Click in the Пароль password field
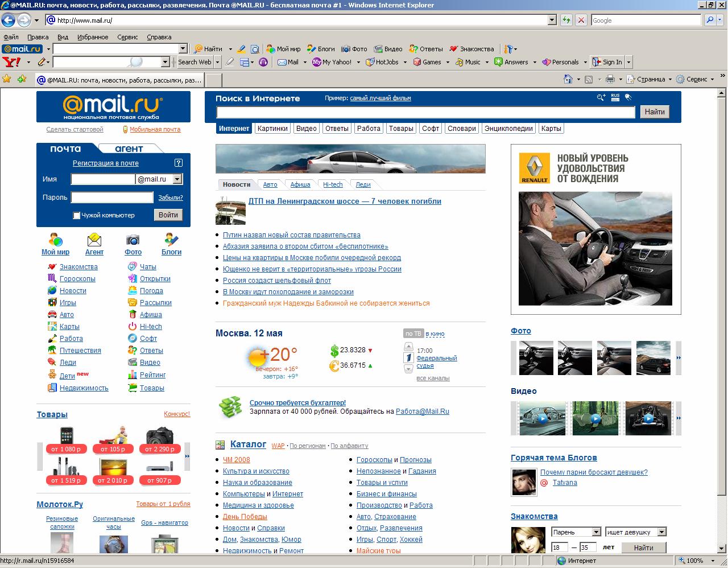728x568 pixels. pyautogui.click(x=112, y=197)
